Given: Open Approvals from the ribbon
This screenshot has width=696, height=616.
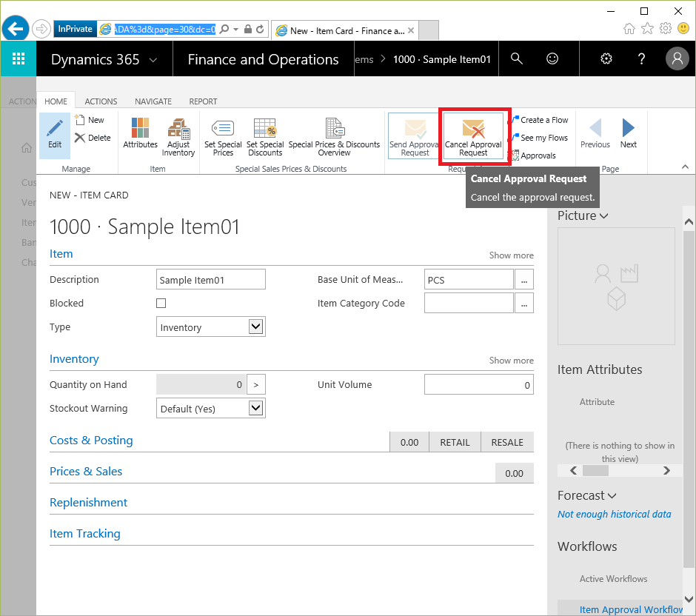Looking at the screenshot, I should click(534, 155).
